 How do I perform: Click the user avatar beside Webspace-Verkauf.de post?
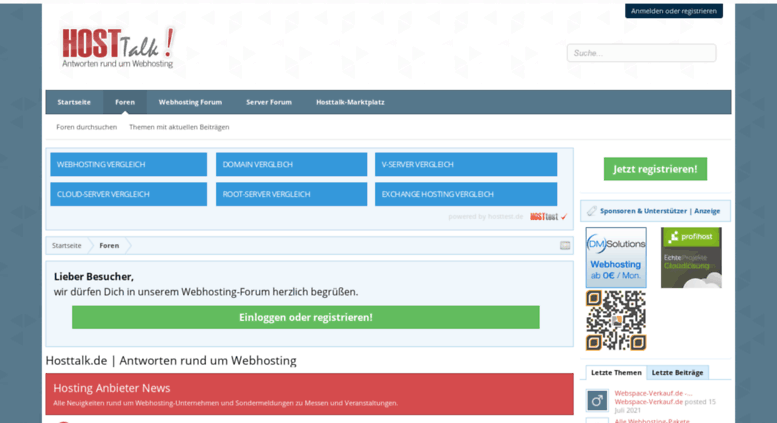pos(597,400)
